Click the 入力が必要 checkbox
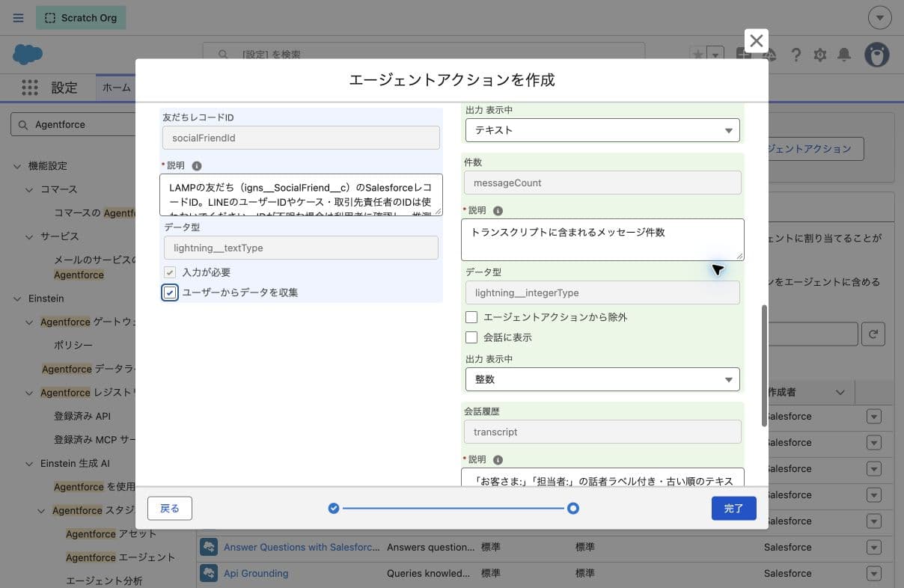 [x=170, y=272]
